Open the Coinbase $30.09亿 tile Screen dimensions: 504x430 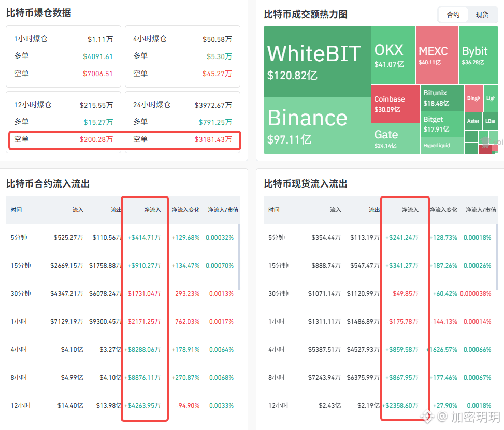(x=396, y=104)
